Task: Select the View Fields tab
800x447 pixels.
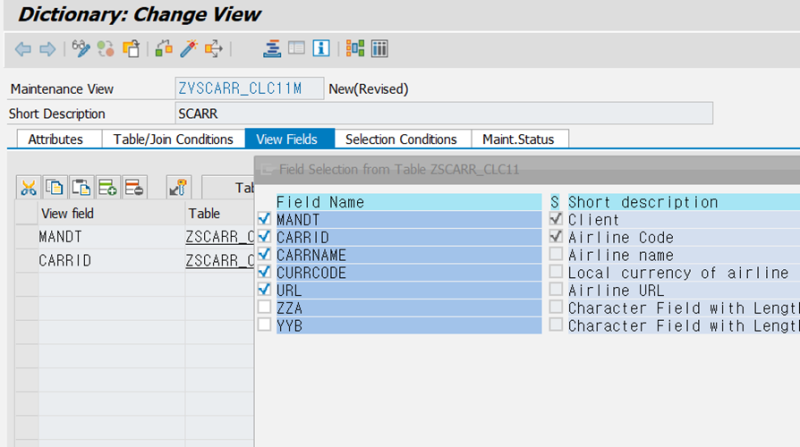Action: [x=289, y=139]
